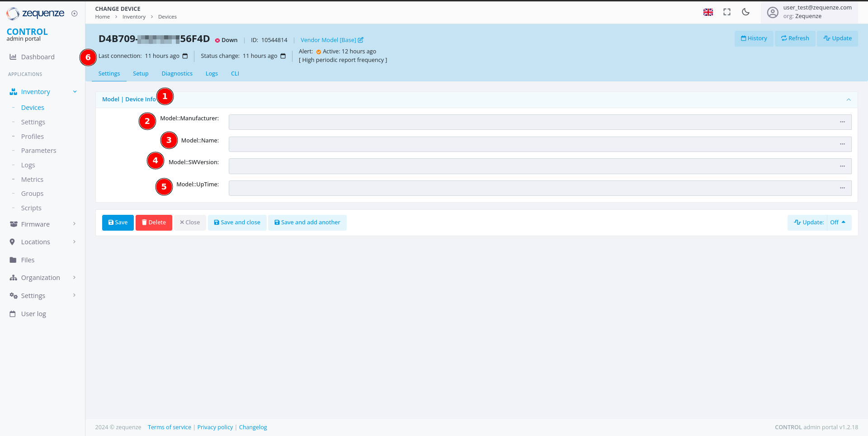Open the language flag selector
The width and height of the screenshot is (868, 436).
coord(708,12)
